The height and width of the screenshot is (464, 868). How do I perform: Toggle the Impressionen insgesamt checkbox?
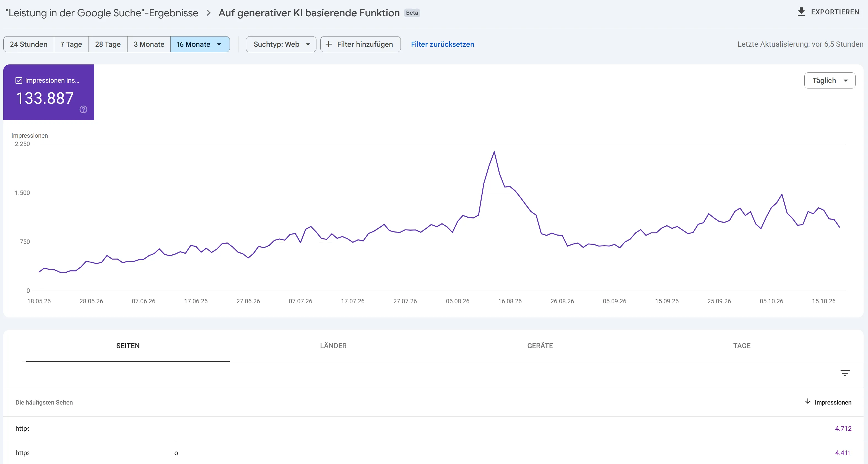[x=19, y=80]
